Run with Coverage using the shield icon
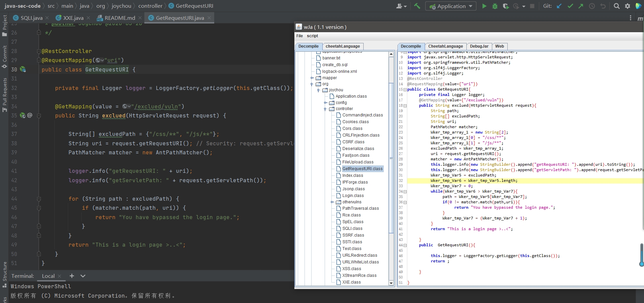Viewport: 644px width, 303px height. click(x=505, y=6)
